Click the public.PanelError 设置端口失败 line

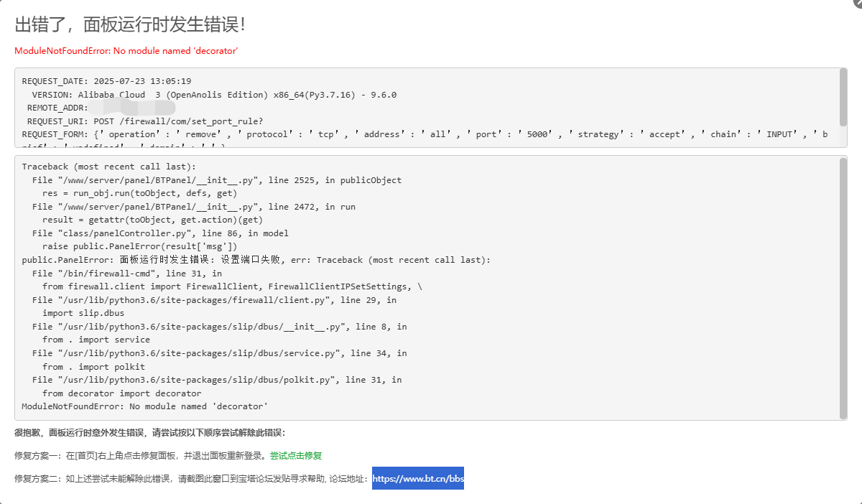[x=251, y=259]
